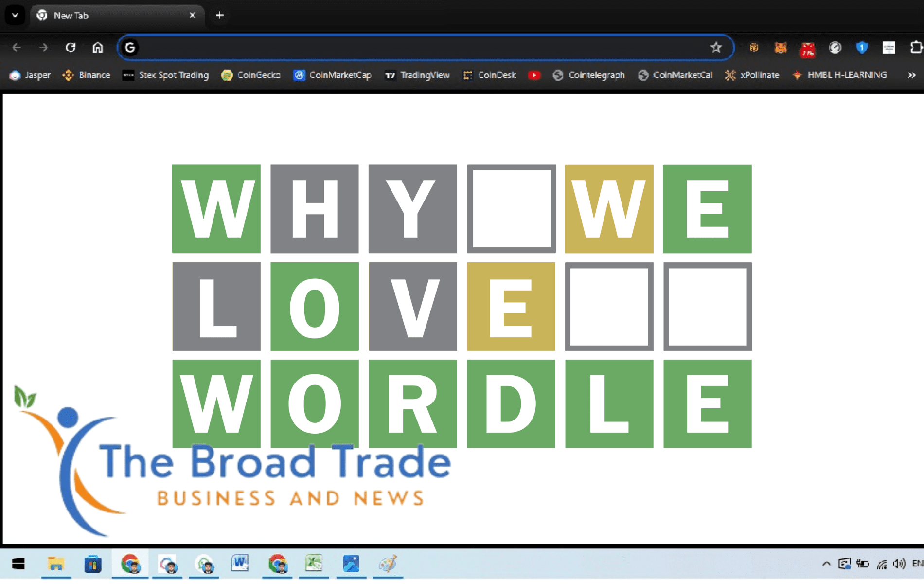Click the display projection tray icon
Image resolution: width=924 pixels, height=584 pixels.
(x=844, y=564)
